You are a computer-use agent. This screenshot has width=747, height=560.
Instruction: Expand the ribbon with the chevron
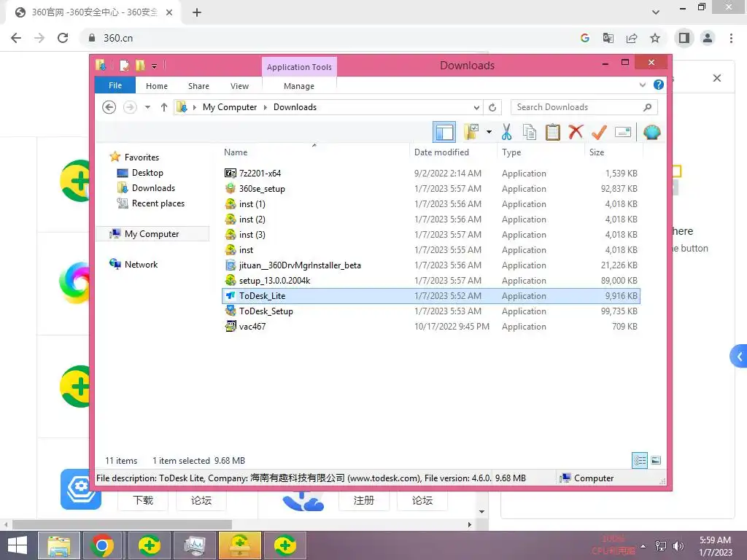[642, 85]
